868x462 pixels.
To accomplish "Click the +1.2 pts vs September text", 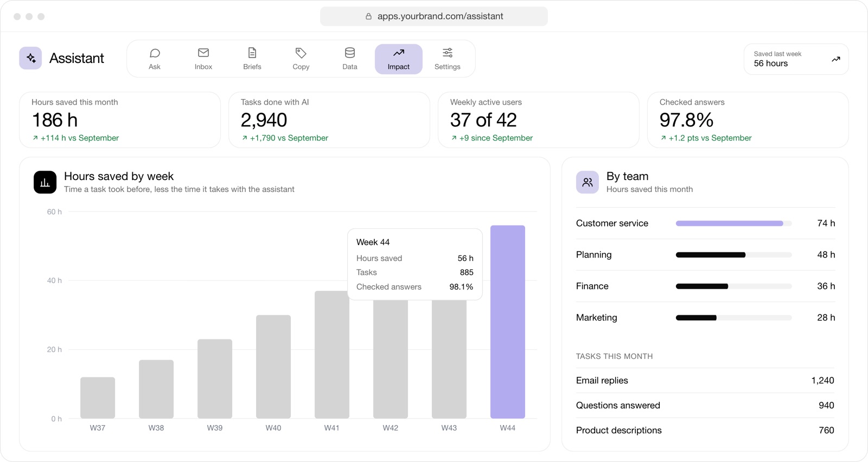I will pyautogui.click(x=710, y=138).
